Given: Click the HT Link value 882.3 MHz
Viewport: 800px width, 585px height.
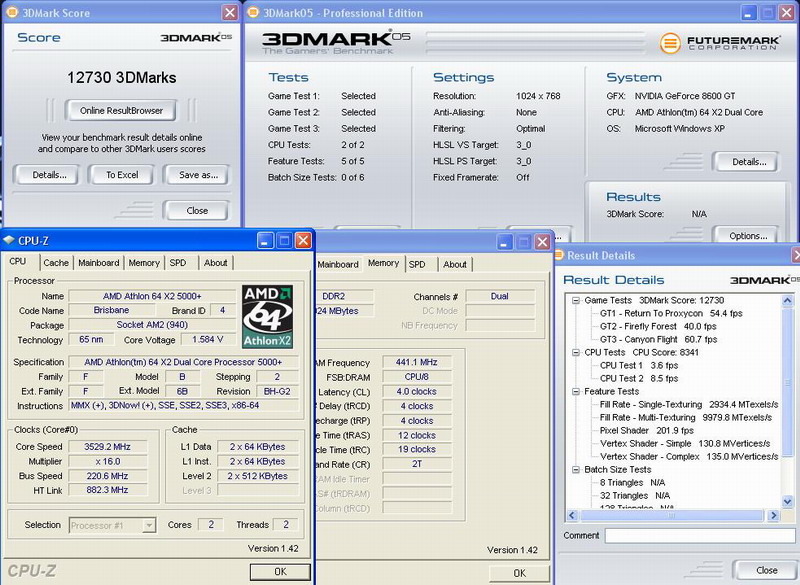Looking at the screenshot, I should (107, 490).
